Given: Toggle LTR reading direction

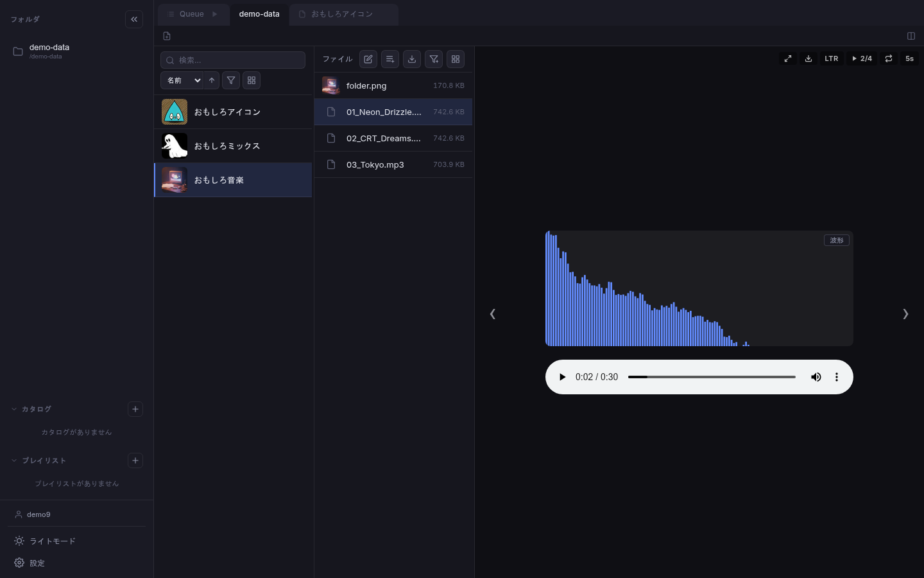Looking at the screenshot, I should (x=831, y=58).
